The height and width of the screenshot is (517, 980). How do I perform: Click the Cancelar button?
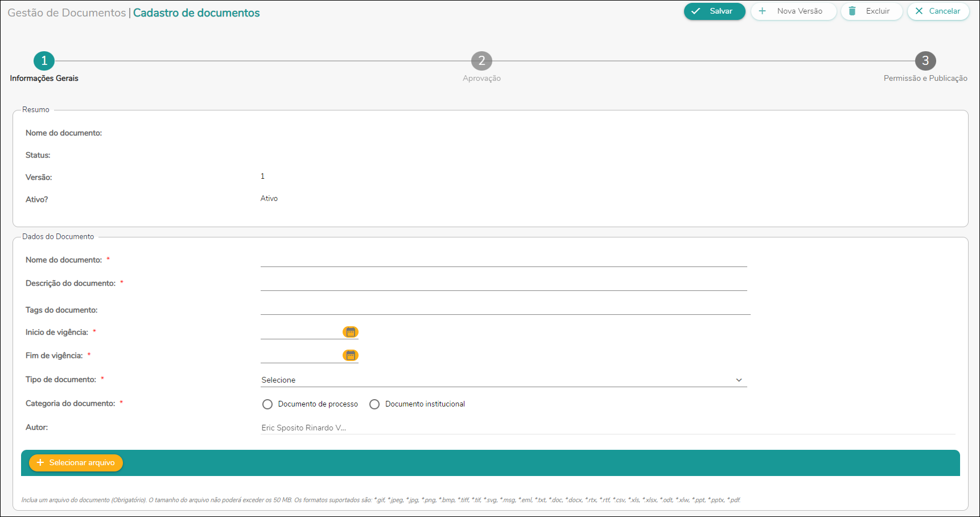[938, 11]
